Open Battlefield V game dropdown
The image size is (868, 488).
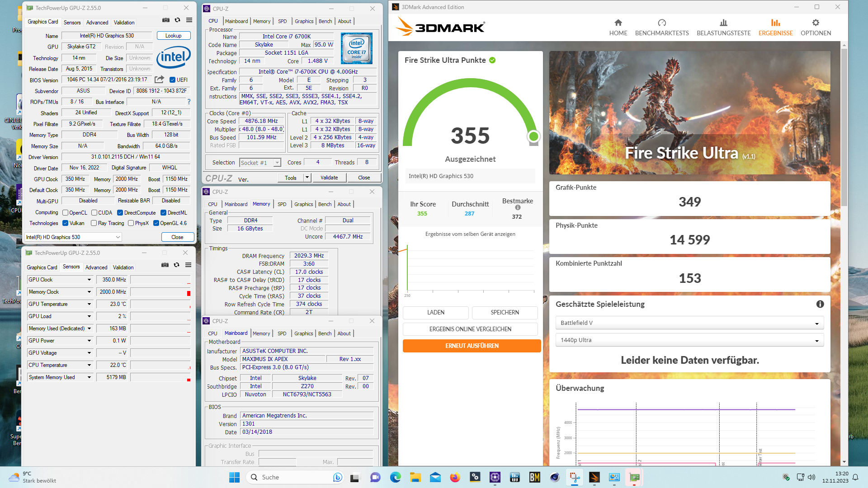point(689,323)
